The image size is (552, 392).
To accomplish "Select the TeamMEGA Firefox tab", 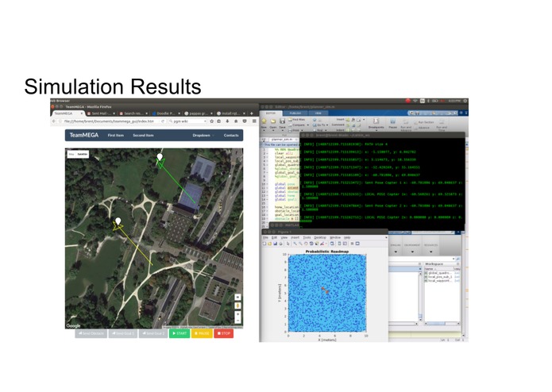I will click(68, 113).
